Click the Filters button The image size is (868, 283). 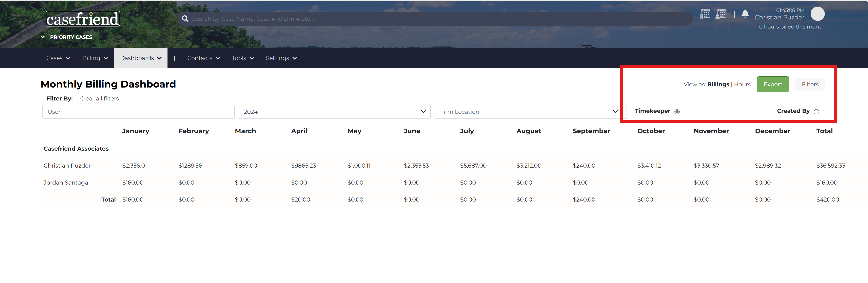click(x=810, y=84)
